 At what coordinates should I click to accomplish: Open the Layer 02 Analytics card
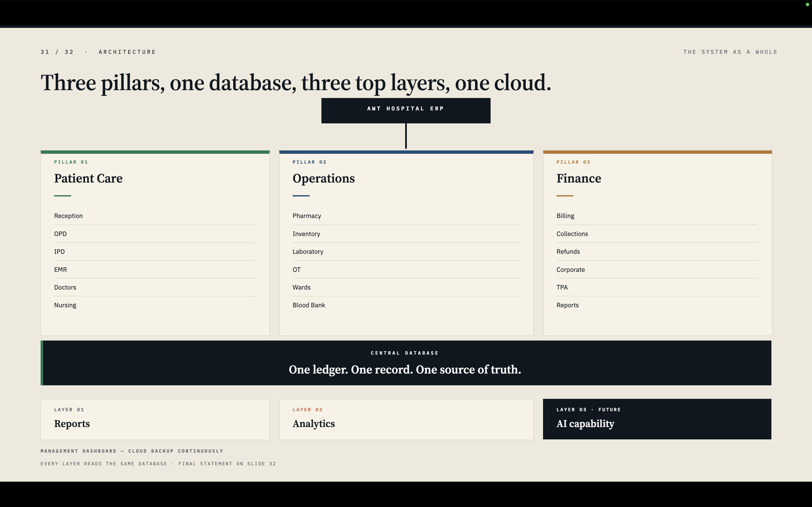[x=406, y=419]
